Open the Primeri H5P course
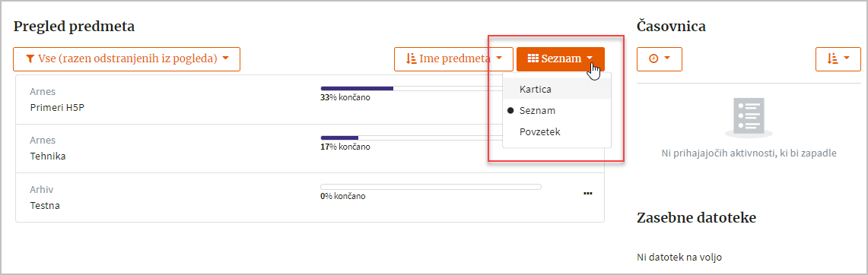The width and height of the screenshot is (868, 275). coord(58,107)
